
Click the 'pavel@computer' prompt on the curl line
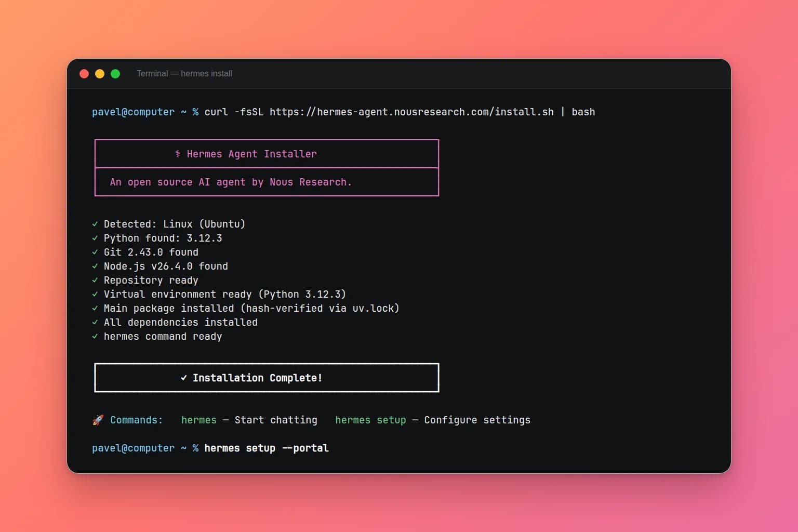134,112
